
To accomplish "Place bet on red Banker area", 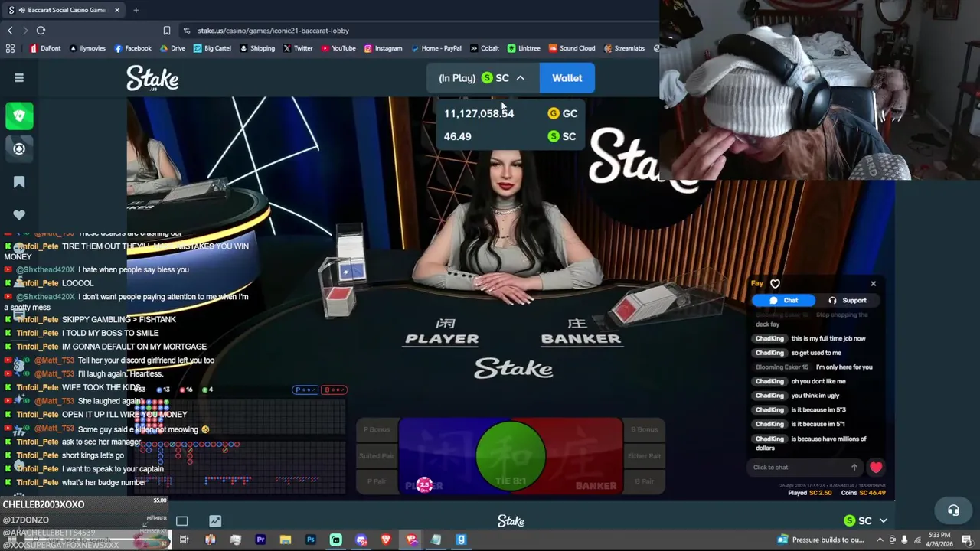I will pyautogui.click(x=586, y=455).
